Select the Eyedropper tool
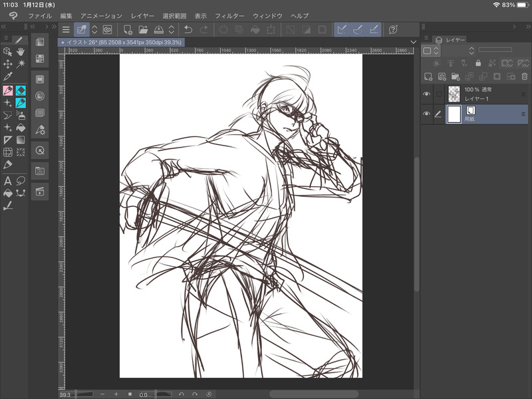The height and width of the screenshot is (399, 532). point(7,76)
